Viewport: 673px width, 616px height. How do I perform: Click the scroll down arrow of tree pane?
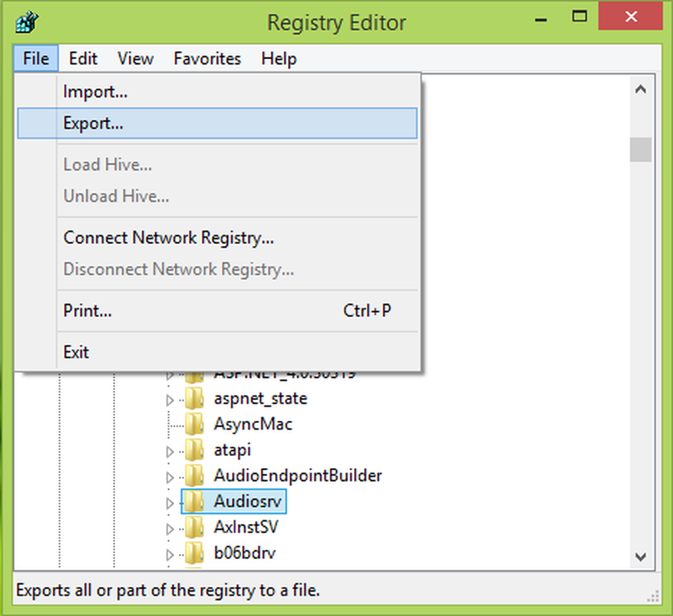tap(640, 556)
